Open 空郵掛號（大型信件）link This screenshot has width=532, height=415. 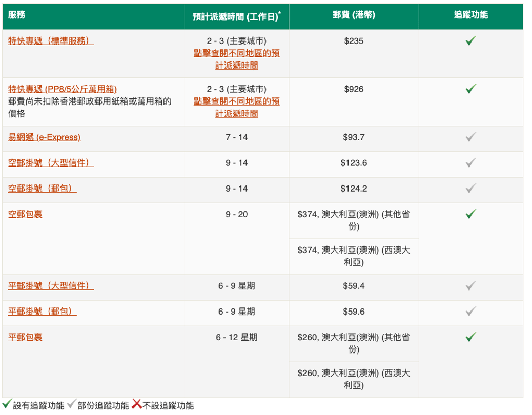click(51, 163)
